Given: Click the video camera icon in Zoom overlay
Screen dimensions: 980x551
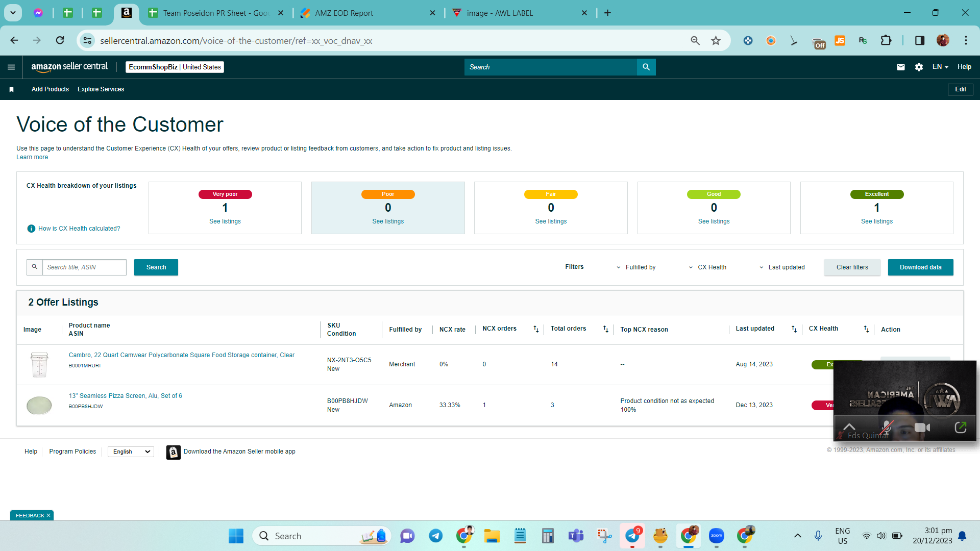Looking at the screenshot, I should point(922,428).
